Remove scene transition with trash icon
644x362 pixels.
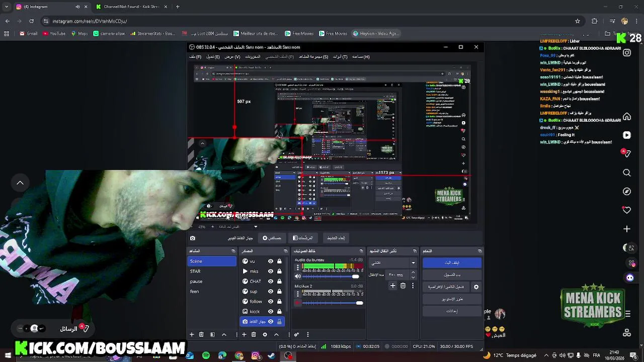[403, 286]
